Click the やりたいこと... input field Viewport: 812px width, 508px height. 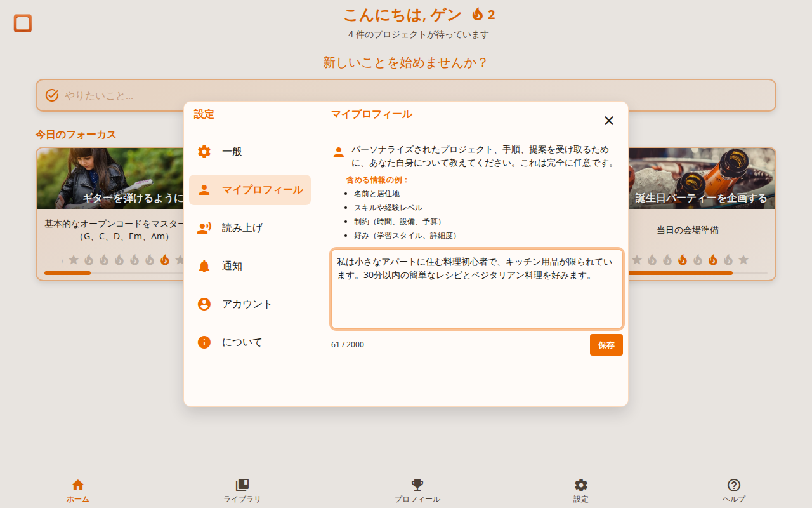[x=406, y=95]
